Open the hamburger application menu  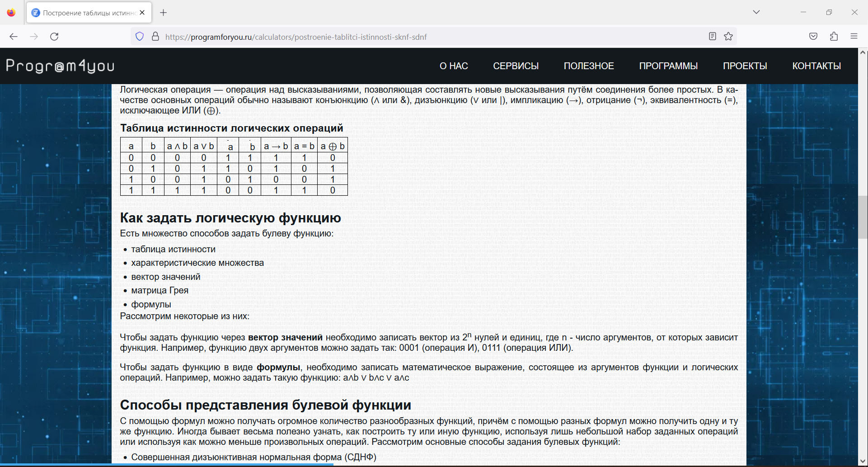click(x=854, y=37)
